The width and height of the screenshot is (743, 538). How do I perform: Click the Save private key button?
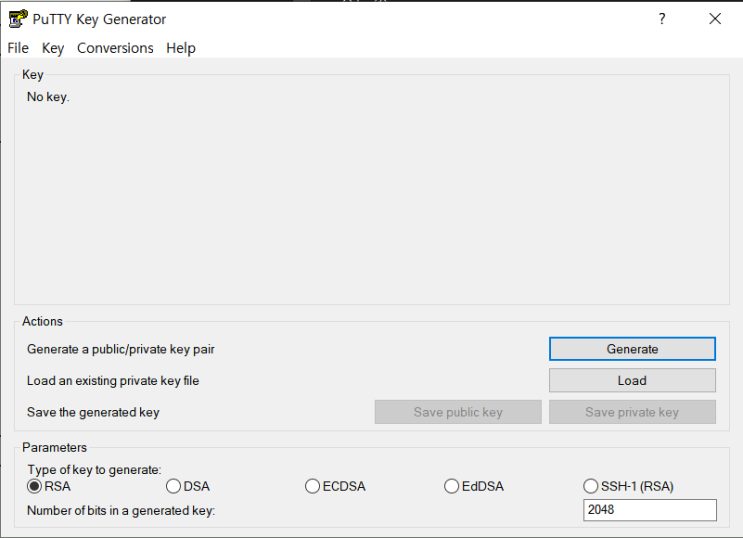point(632,412)
